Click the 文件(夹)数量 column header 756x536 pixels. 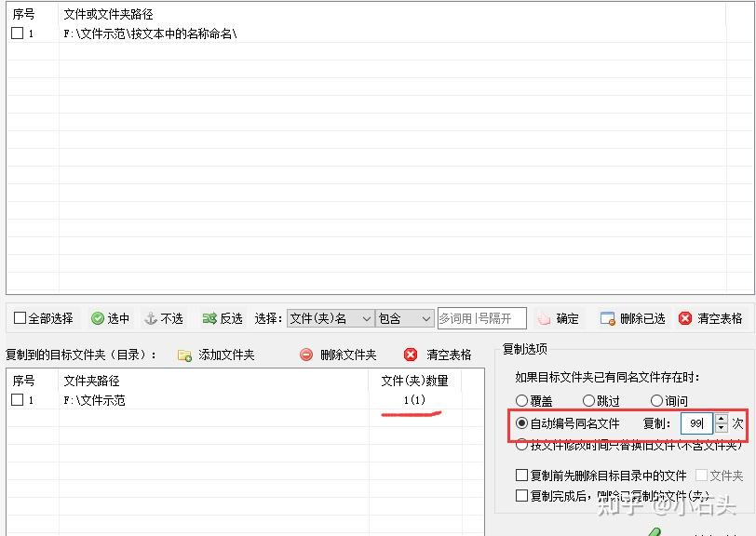tap(414, 381)
